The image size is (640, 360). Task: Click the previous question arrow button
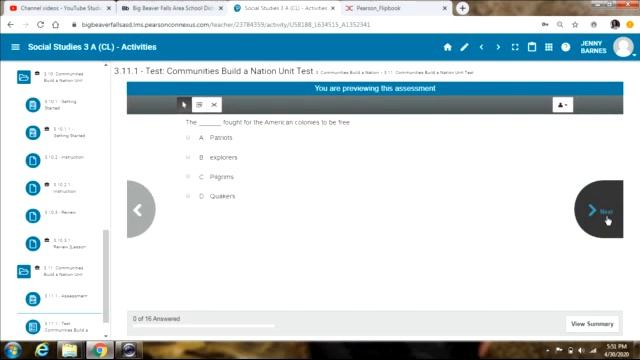pyautogui.click(x=140, y=209)
